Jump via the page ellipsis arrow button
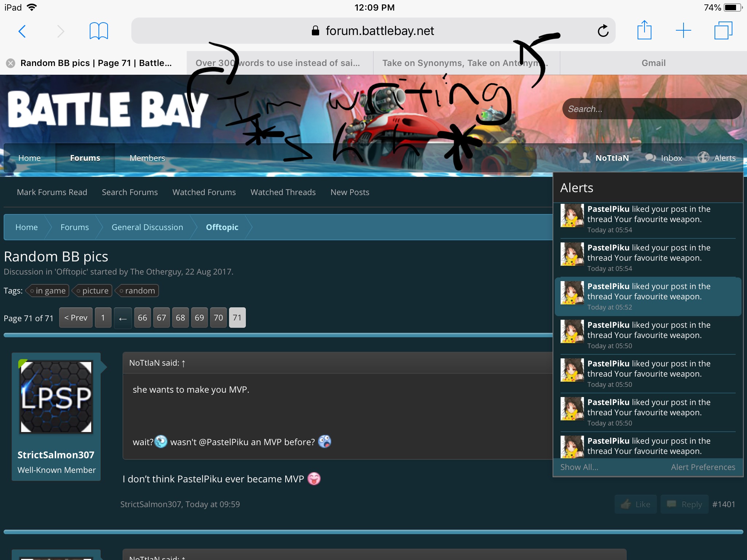 click(123, 318)
